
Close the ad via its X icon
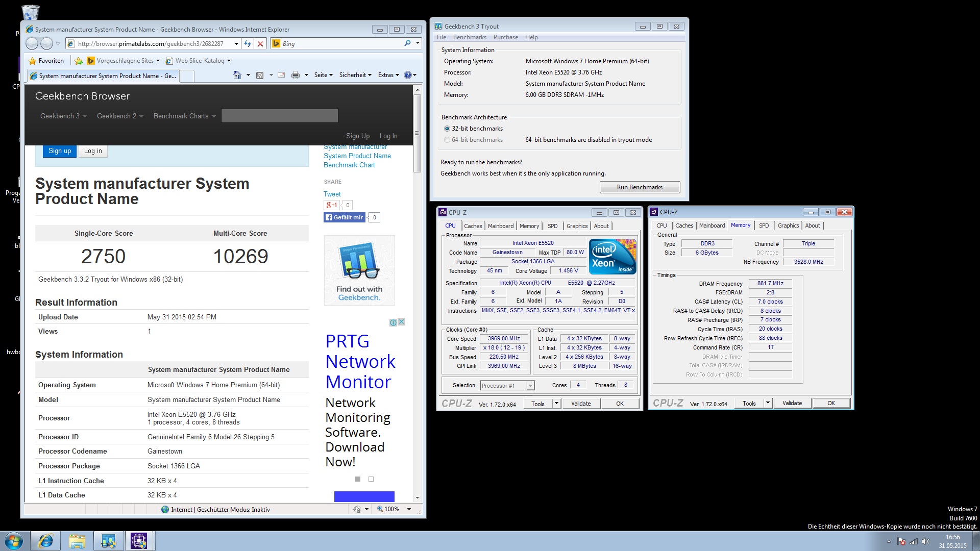click(402, 322)
